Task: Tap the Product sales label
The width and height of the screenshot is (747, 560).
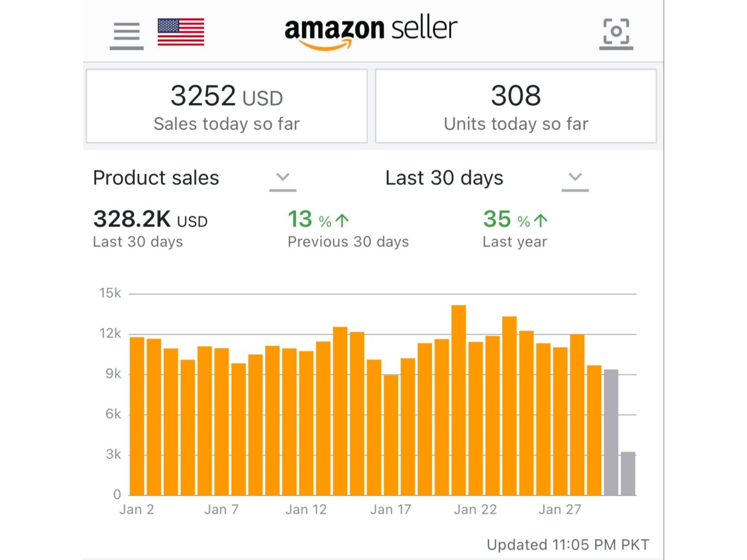Action: coord(156,178)
